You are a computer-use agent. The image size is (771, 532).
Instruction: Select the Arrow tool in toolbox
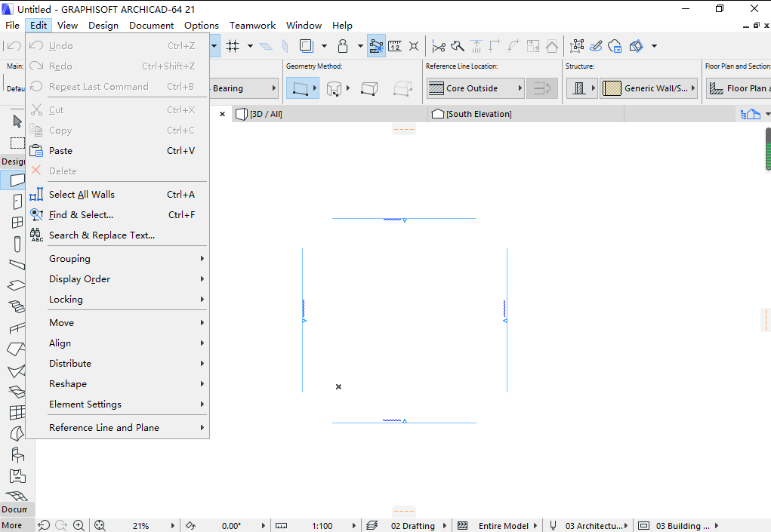(17, 121)
